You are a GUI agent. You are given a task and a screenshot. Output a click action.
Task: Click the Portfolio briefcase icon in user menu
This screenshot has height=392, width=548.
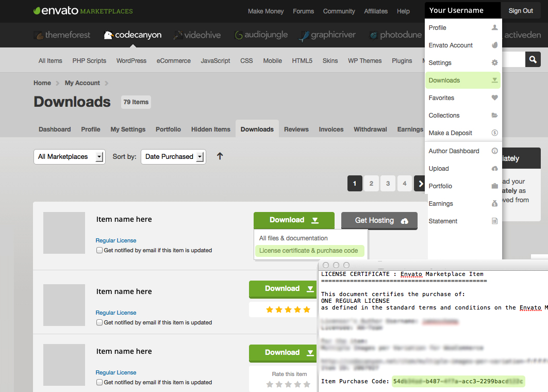point(494,186)
